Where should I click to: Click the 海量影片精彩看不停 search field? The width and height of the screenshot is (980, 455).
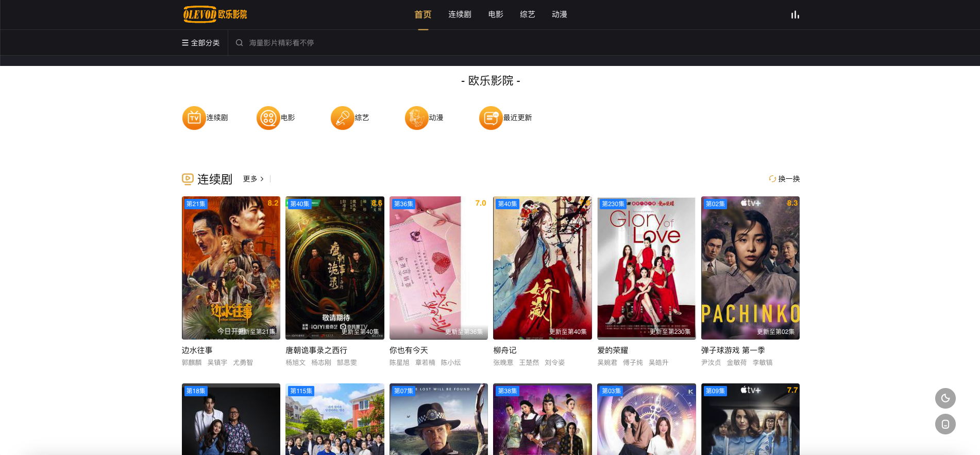(281, 43)
